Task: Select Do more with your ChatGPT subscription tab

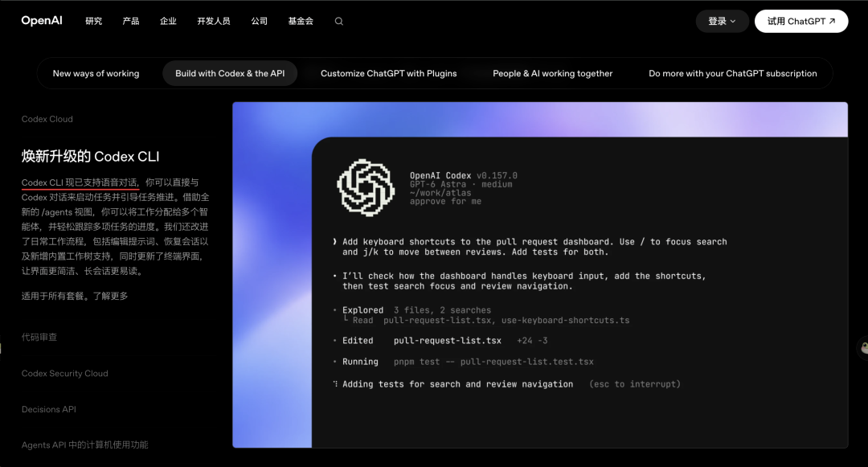Action: click(x=732, y=73)
